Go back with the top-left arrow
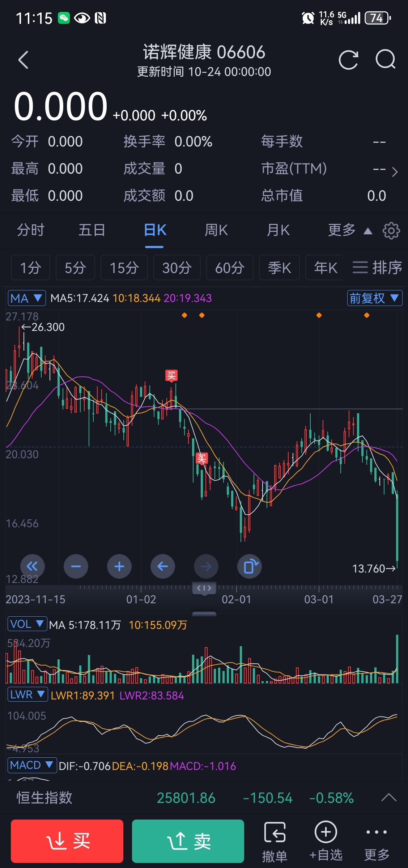This screenshot has height=868, width=408. [23, 60]
